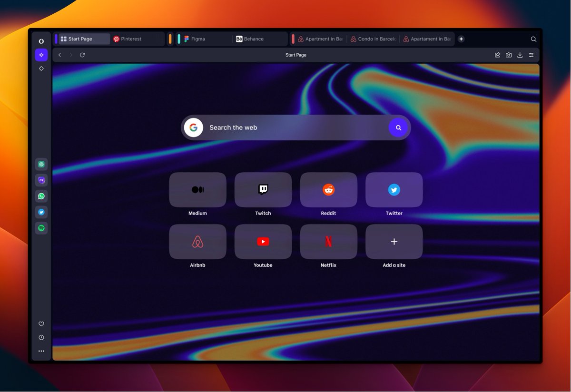Screen dimensions: 571x392
Task: Click the diamond icon below the Aria AI button
Action: (x=41, y=69)
